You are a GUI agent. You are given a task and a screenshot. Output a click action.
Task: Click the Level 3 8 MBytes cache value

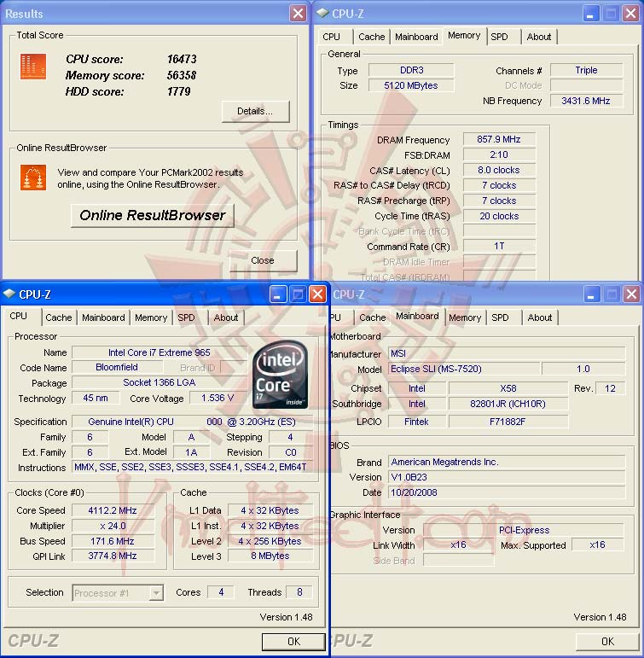pos(270,556)
